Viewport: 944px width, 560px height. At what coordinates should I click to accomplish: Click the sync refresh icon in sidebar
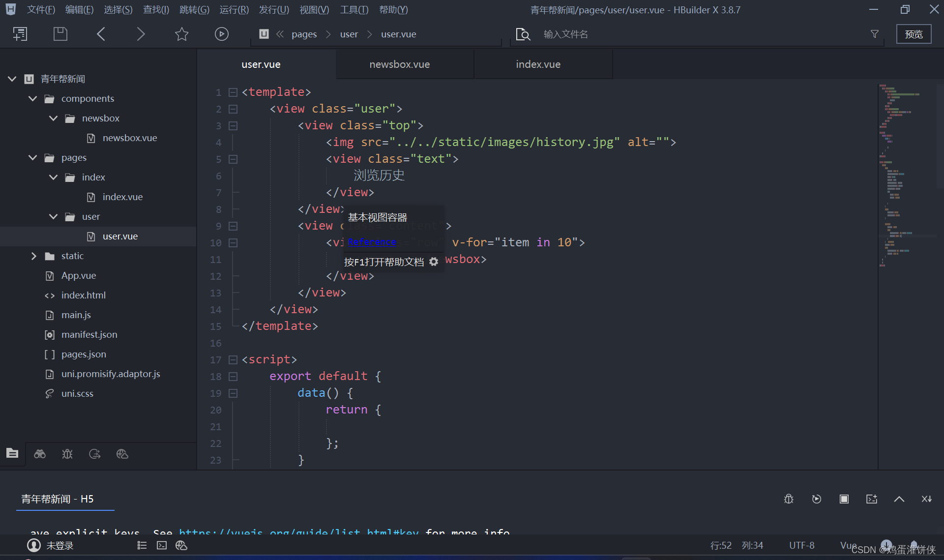[95, 454]
